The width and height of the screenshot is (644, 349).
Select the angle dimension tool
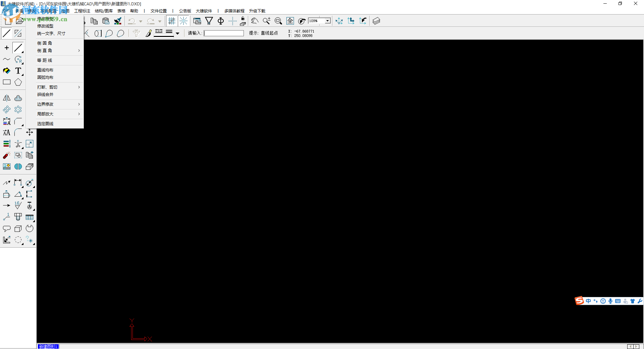18,194
